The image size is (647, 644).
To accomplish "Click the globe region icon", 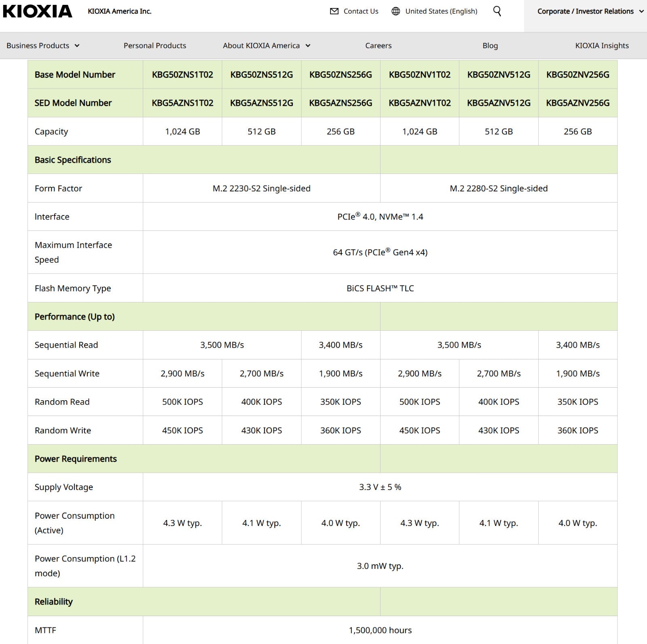I will tap(394, 11).
